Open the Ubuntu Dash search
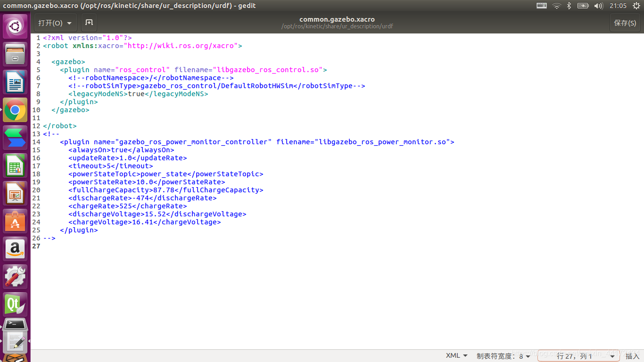The height and width of the screenshot is (362, 644). coord(16,26)
